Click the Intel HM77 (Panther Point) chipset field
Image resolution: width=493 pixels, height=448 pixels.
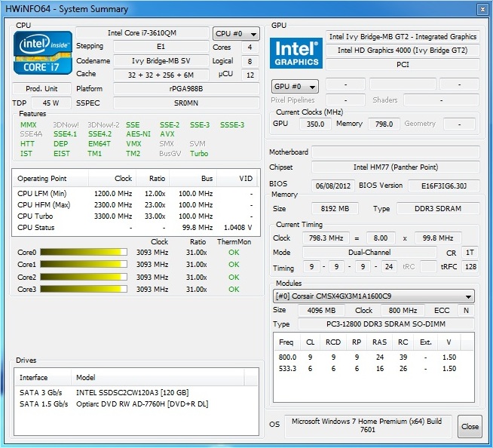[x=396, y=167]
